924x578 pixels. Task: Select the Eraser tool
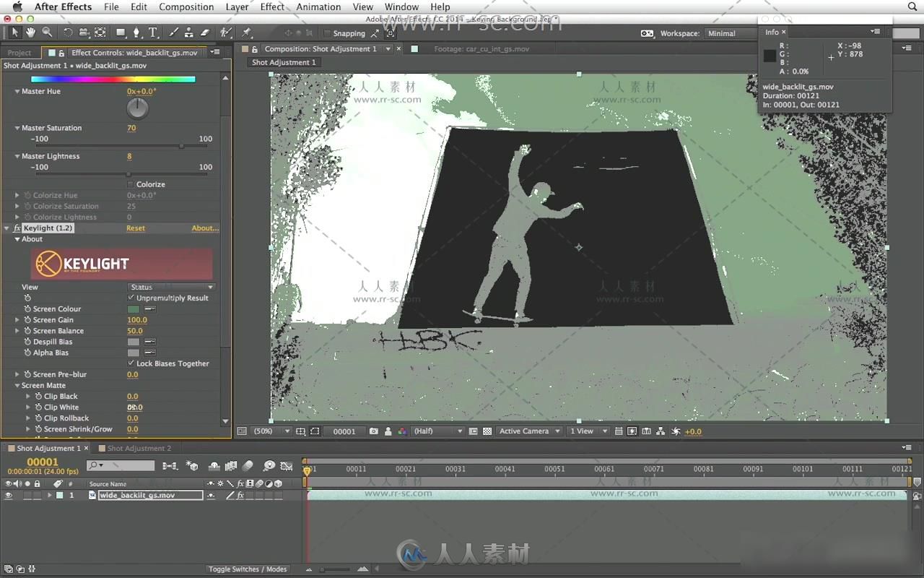(204, 33)
